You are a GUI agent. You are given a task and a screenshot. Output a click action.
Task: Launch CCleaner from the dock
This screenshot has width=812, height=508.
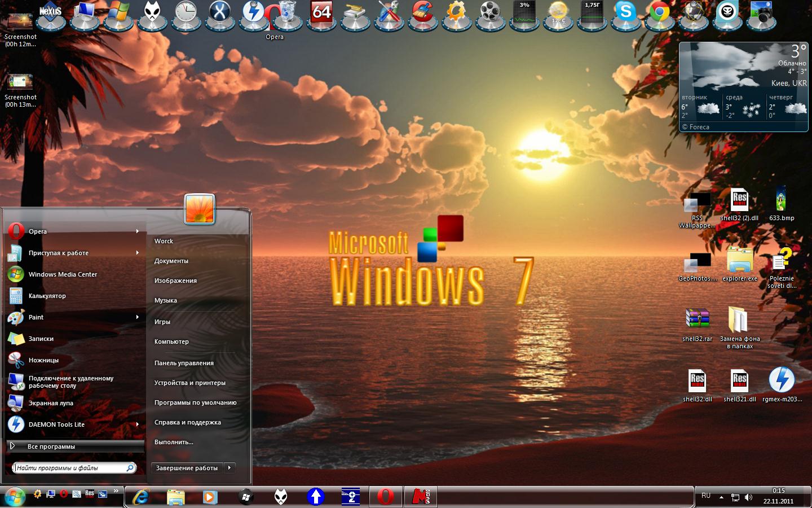click(423, 15)
